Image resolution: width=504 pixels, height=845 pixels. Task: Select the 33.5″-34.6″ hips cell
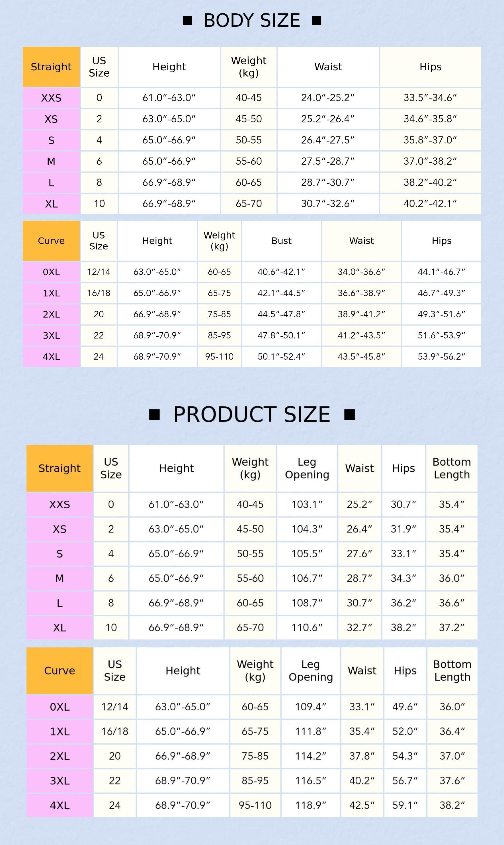[430, 98]
